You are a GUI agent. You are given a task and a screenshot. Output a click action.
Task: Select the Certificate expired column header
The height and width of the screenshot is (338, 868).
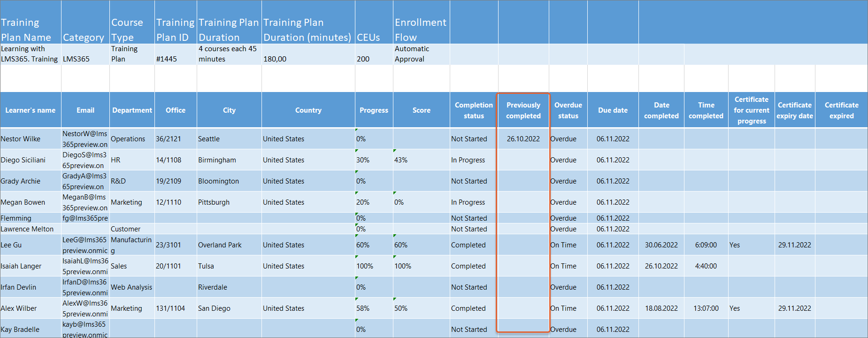point(841,110)
